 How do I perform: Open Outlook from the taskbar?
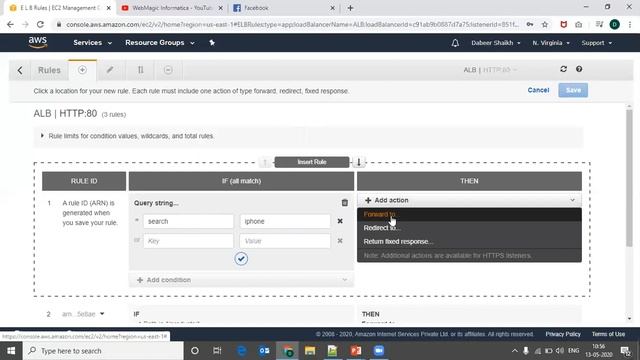[x=264, y=351]
